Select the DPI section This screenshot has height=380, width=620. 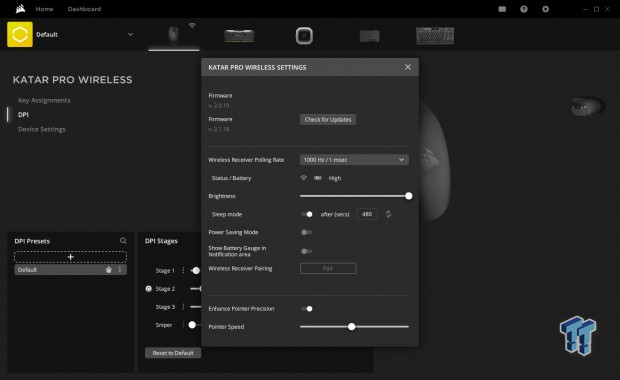[x=23, y=115]
